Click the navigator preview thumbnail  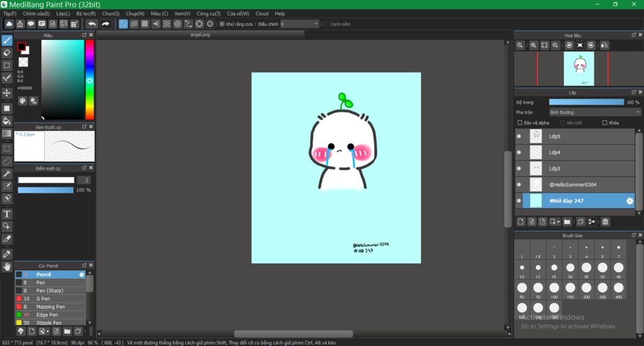(579, 69)
